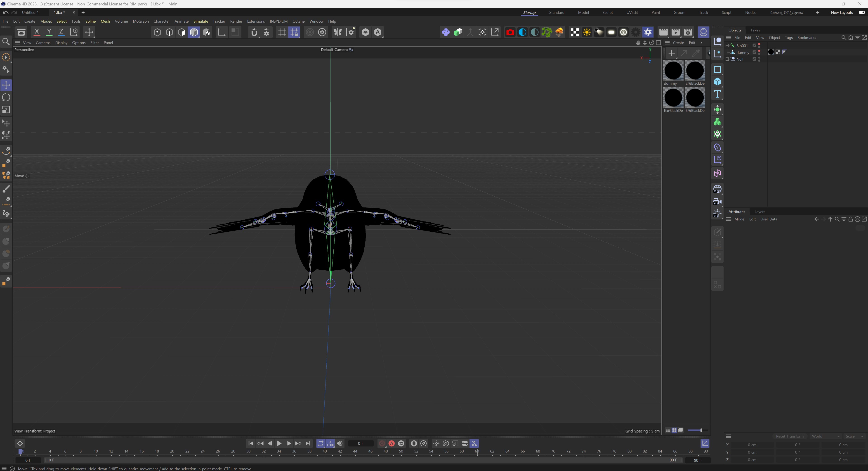Click User Data in Attributes manager
This screenshot has width=868, height=471.
(x=769, y=219)
